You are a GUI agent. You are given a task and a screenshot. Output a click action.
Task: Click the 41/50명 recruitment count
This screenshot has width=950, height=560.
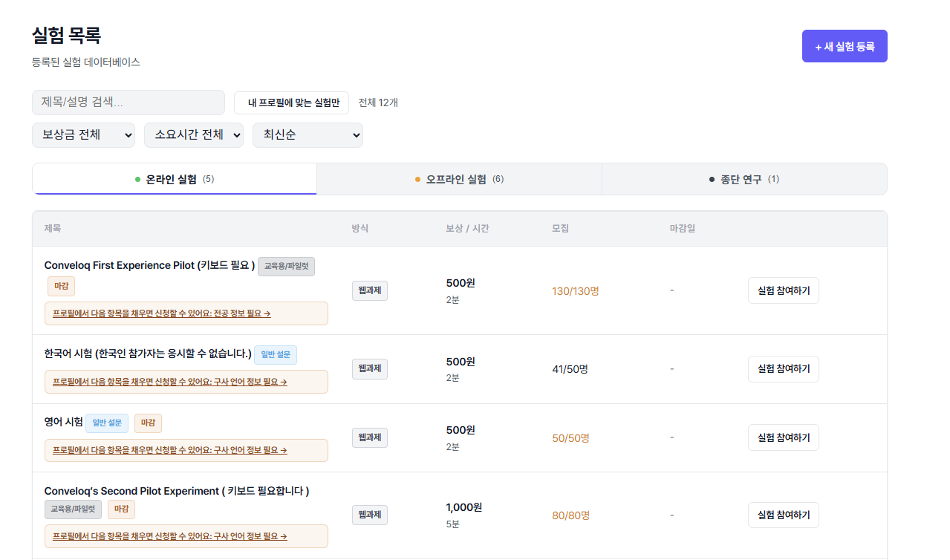570,369
